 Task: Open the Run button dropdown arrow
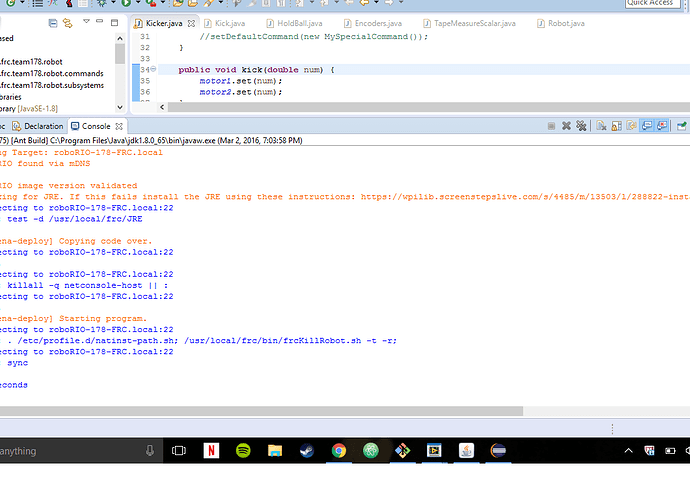pyautogui.click(x=138, y=3)
